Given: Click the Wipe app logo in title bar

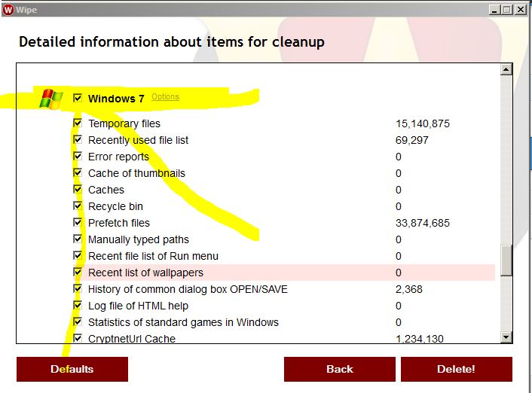Looking at the screenshot, I should (8, 10).
